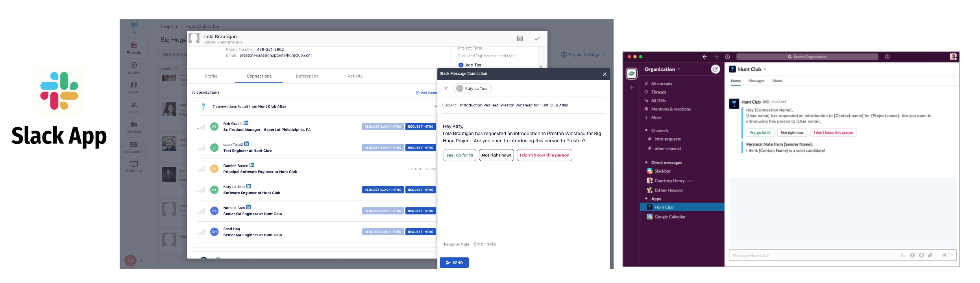980x283 pixels.
Task: Click mention @ icon in Slack message box
Action: (x=912, y=255)
